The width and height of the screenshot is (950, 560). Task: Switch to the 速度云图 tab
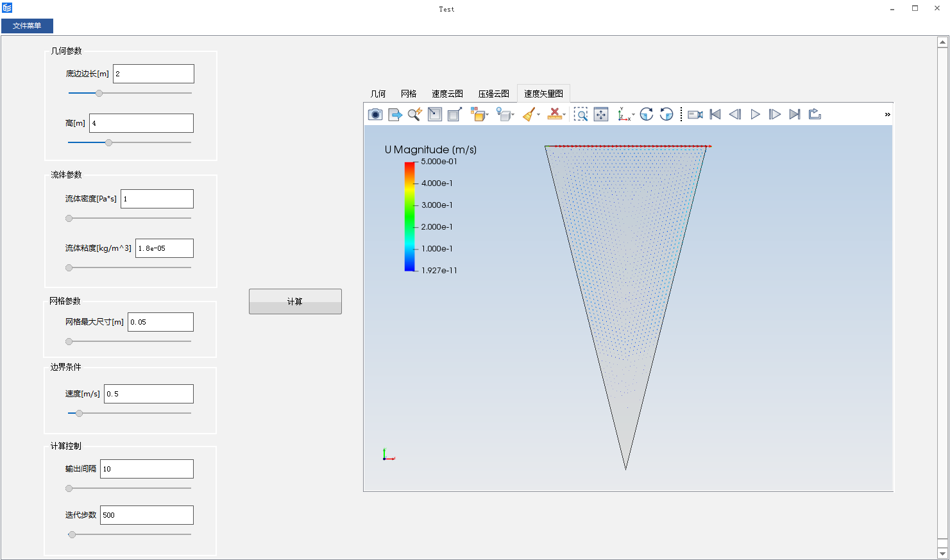point(447,94)
